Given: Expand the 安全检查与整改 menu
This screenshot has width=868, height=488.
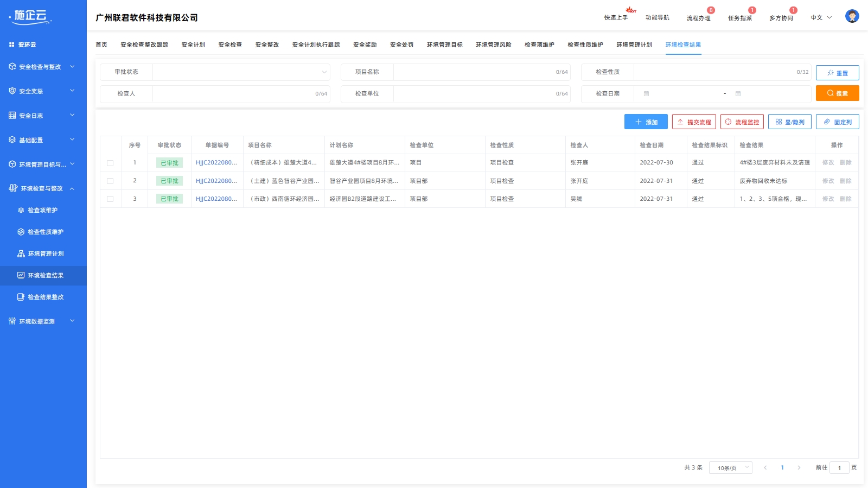Looking at the screenshot, I should 72,67.
